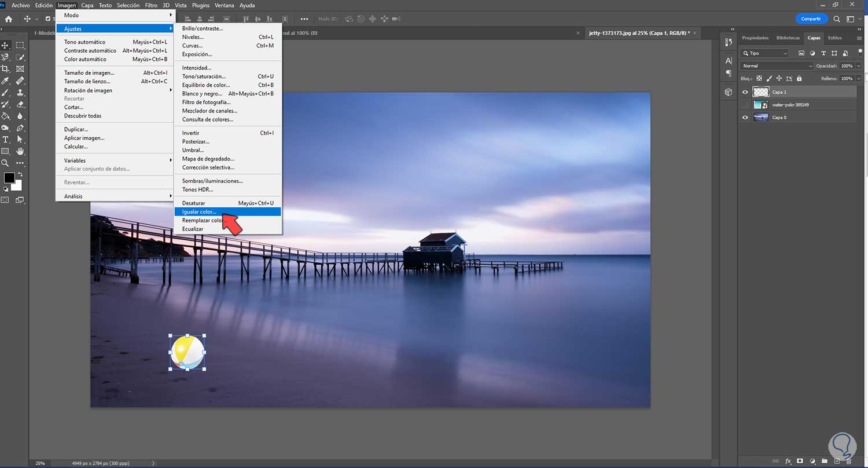This screenshot has width=868, height=468.
Task: Click the fx layer style icon
Action: (x=788, y=461)
